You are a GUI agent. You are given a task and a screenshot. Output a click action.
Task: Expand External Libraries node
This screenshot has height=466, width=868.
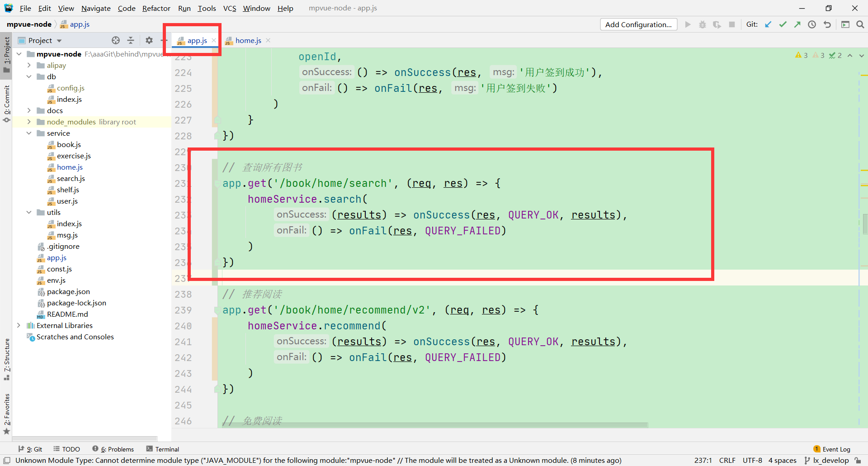click(x=19, y=325)
